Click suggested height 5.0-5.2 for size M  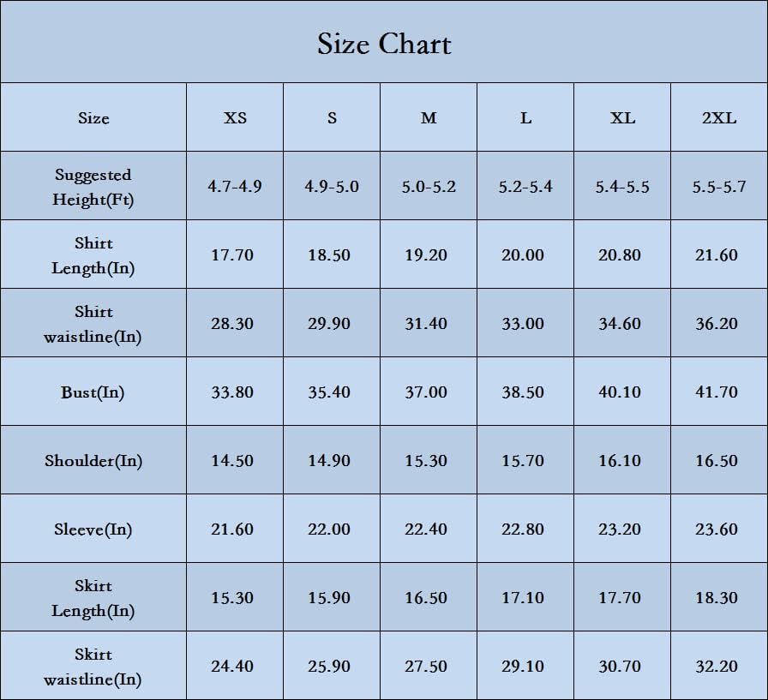429,187
